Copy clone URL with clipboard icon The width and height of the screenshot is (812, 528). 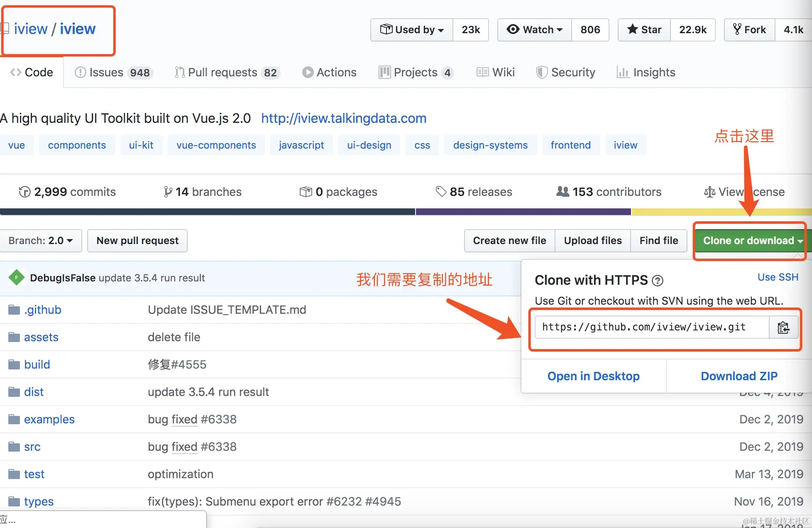783,328
